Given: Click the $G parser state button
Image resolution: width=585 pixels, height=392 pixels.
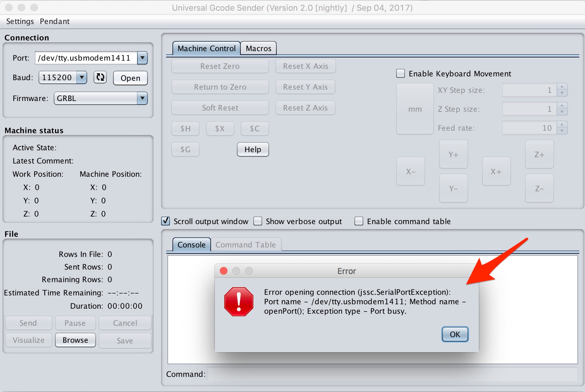Looking at the screenshot, I should point(185,149).
